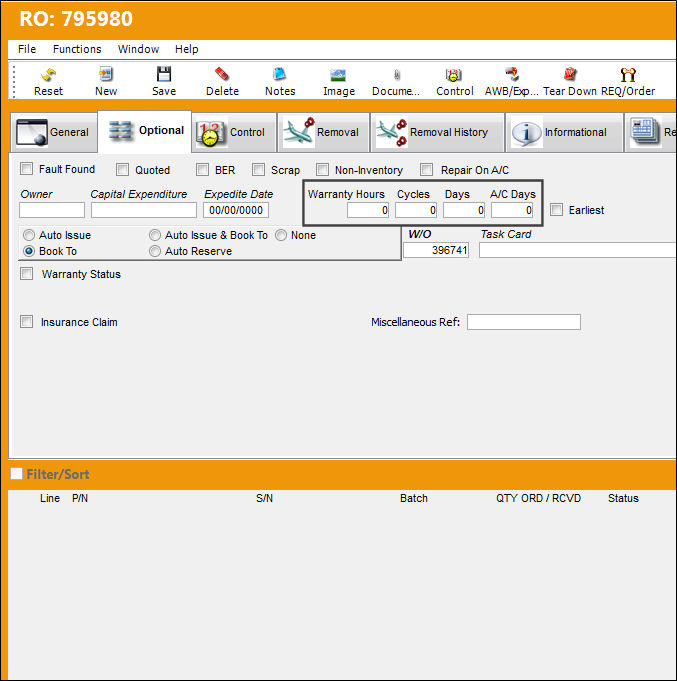Toggle the Non-Inventory checkbox

[x=322, y=169]
